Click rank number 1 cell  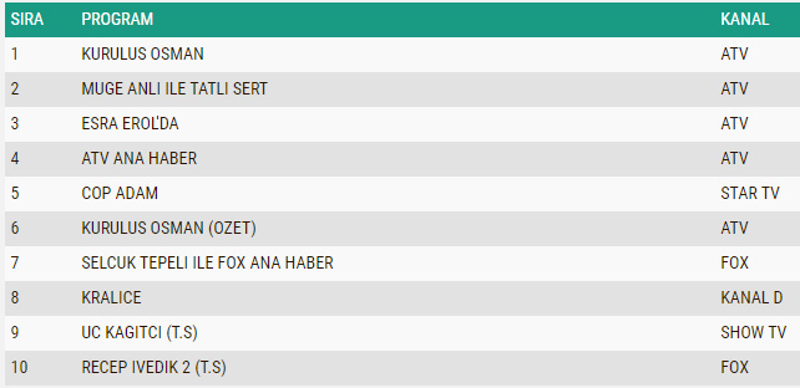14,54
